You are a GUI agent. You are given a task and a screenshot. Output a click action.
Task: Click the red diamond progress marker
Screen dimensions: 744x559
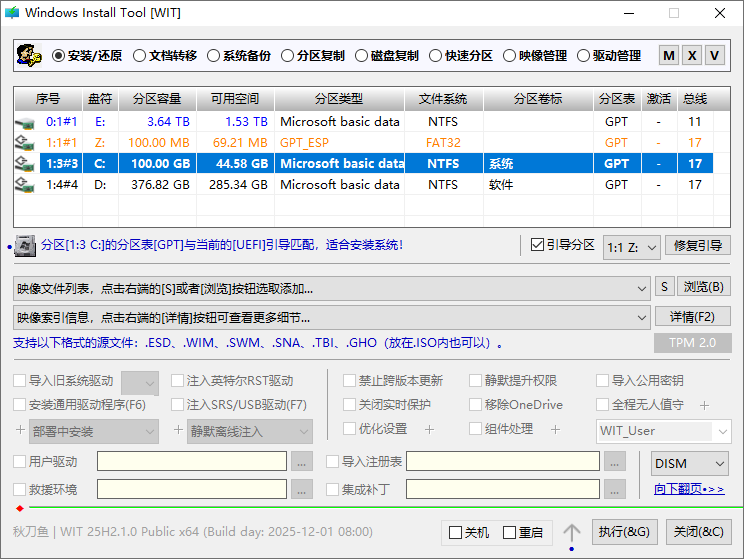click(x=19, y=509)
